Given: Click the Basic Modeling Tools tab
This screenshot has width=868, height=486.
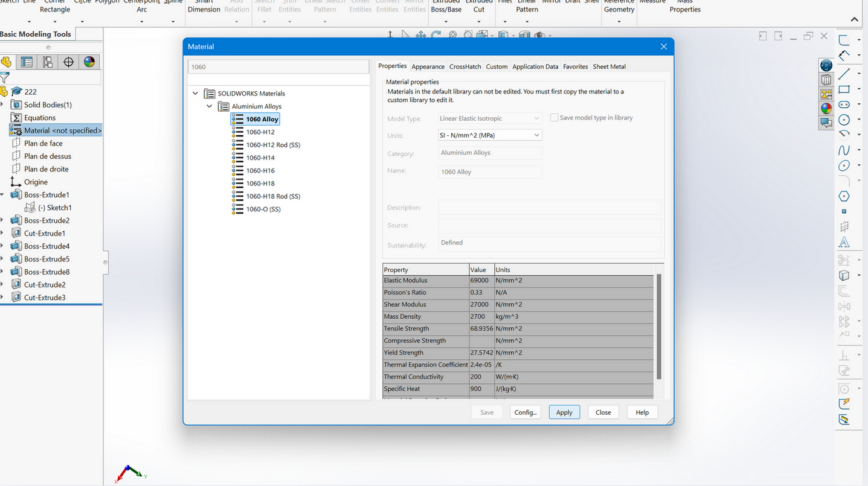Looking at the screenshot, I should point(36,34).
